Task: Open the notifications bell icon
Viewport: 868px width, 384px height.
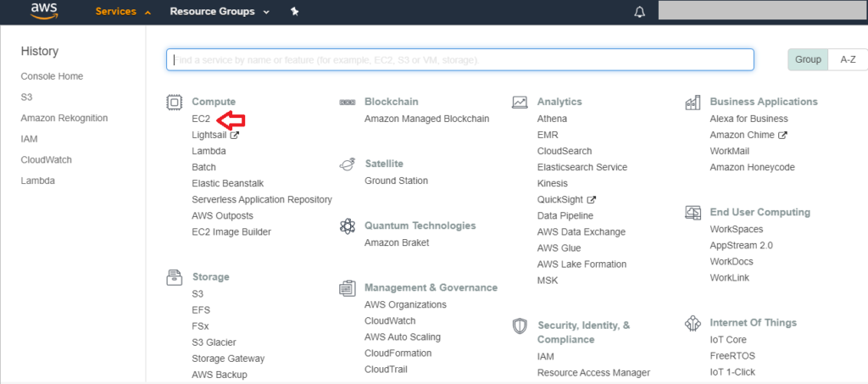Action: pyautogui.click(x=639, y=13)
